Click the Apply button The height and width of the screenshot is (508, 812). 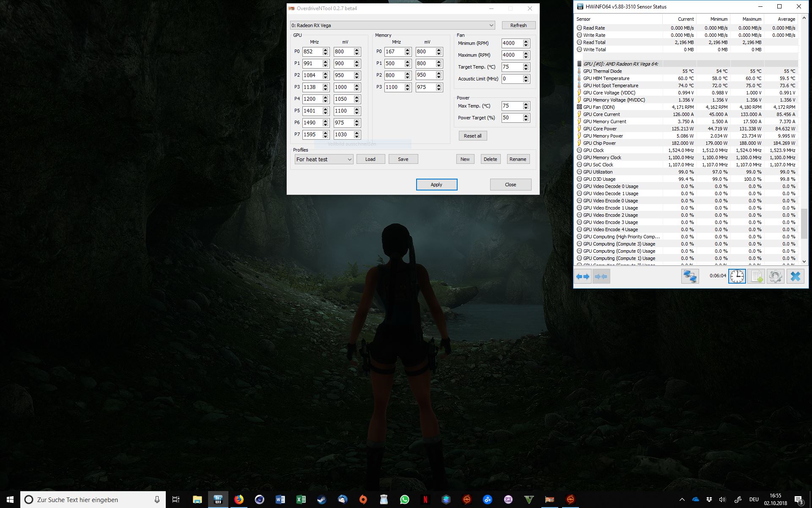tap(436, 185)
